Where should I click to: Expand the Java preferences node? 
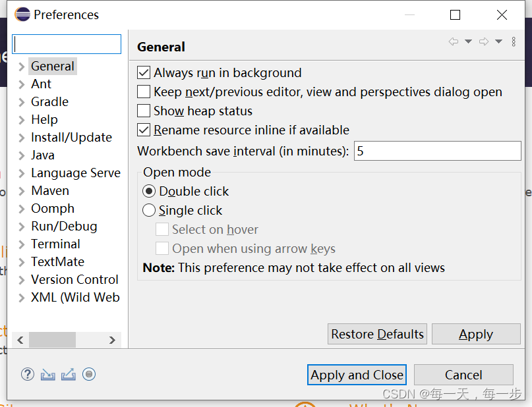point(22,155)
